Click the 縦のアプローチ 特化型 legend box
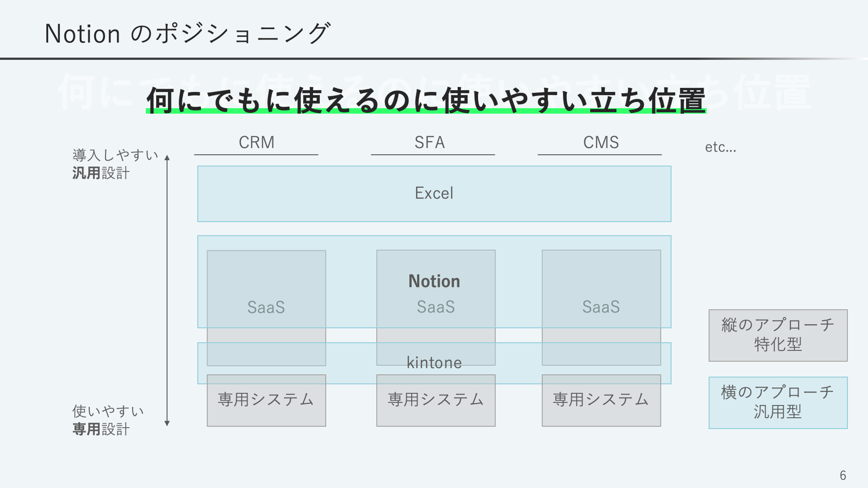This screenshot has width=868, height=488. click(x=778, y=335)
